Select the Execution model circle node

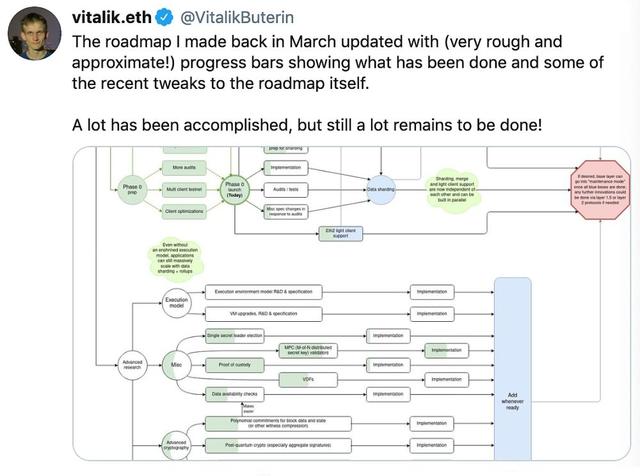[176, 303]
